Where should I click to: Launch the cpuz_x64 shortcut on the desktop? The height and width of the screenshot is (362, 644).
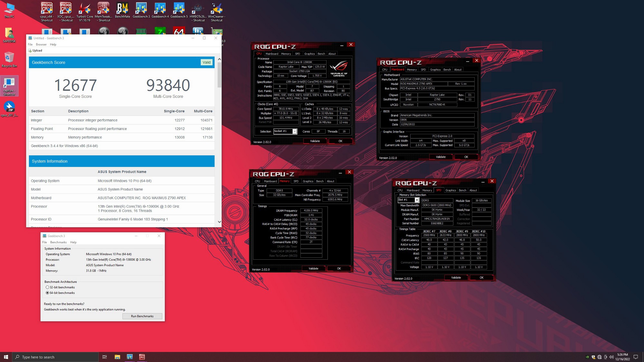click(x=47, y=12)
